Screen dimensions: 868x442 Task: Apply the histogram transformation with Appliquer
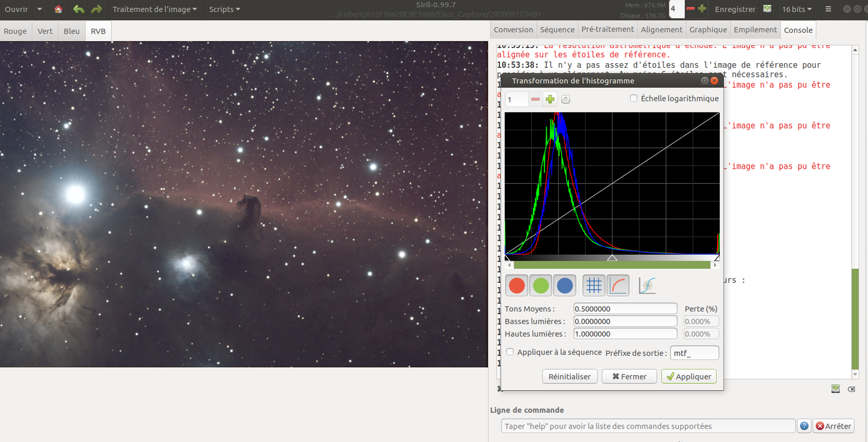689,376
